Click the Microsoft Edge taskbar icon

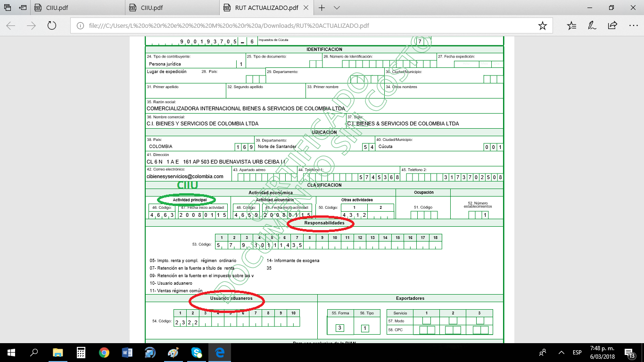(220, 352)
